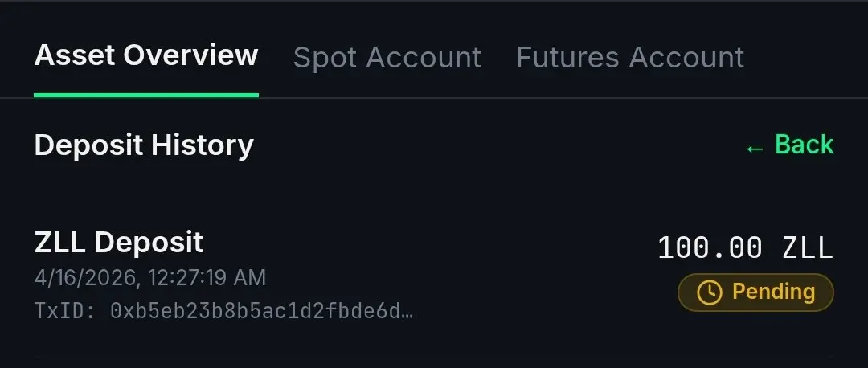Open the Futures Account tab
This screenshot has width=868, height=368.
coord(630,58)
